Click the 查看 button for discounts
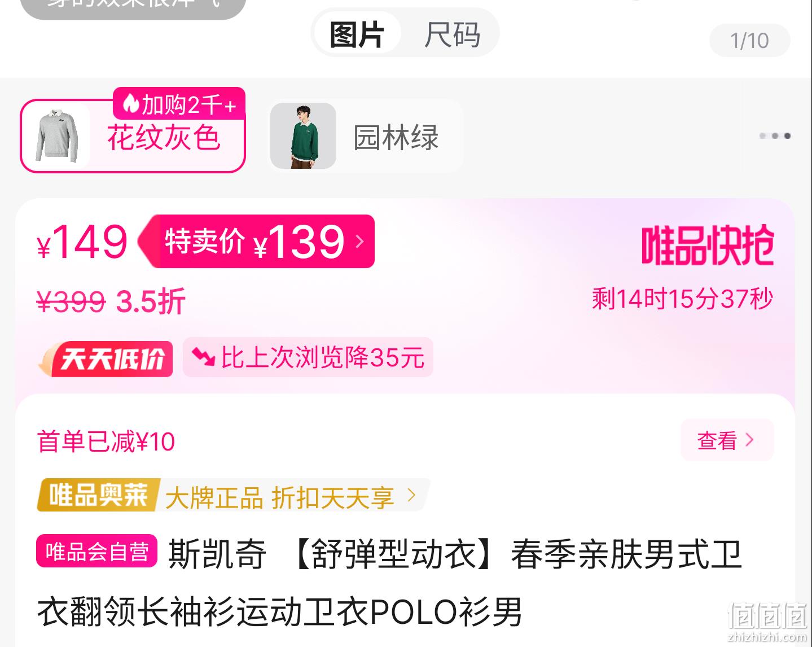Image resolution: width=812 pixels, height=647 pixels. (x=727, y=440)
